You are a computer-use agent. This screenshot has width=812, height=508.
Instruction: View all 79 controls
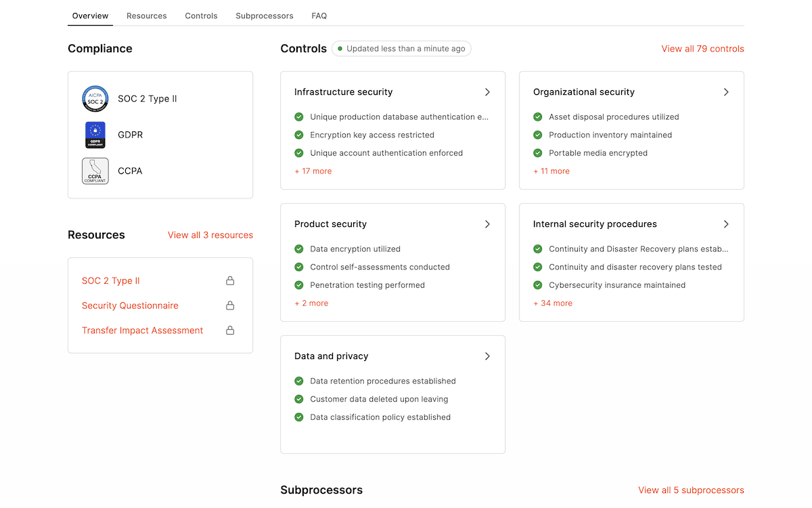702,48
